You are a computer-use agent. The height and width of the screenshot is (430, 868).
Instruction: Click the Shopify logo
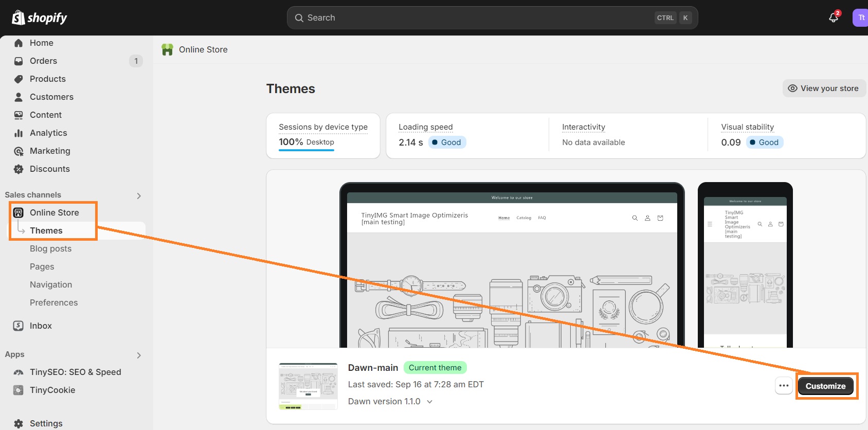pyautogui.click(x=40, y=18)
